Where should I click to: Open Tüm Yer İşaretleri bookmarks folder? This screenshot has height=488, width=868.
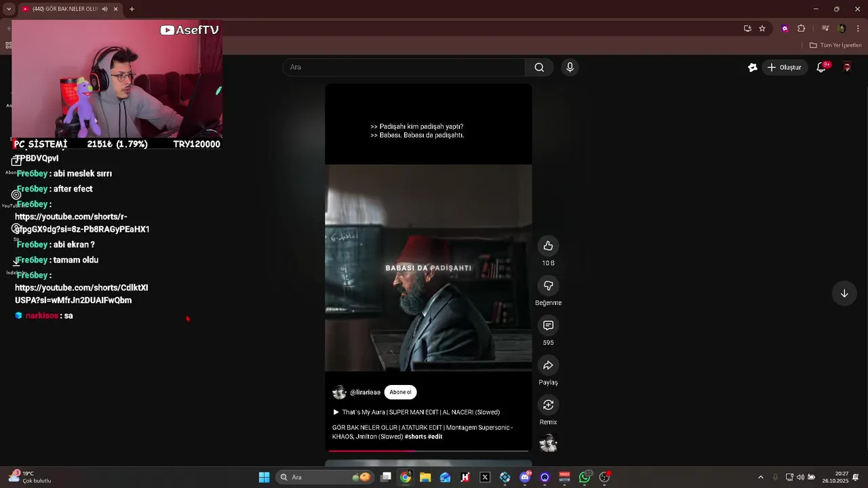pyautogui.click(x=835, y=45)
